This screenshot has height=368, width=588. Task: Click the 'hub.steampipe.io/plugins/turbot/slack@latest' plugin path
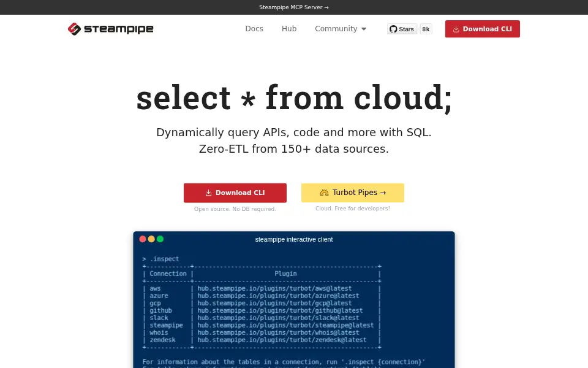point(279,318)
